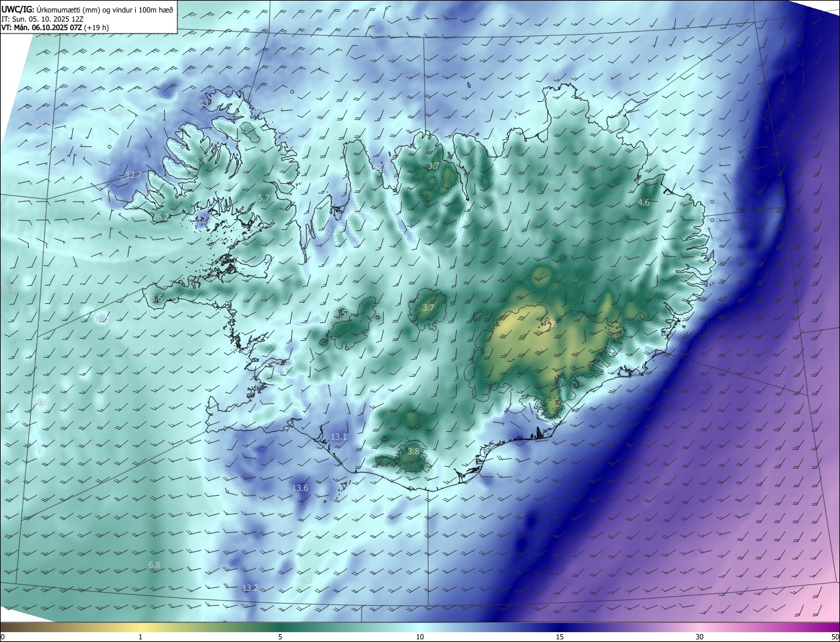Click the 13.6 value label on the map
This screenshot has height=642, width=840.
click(x=300, y=488)
